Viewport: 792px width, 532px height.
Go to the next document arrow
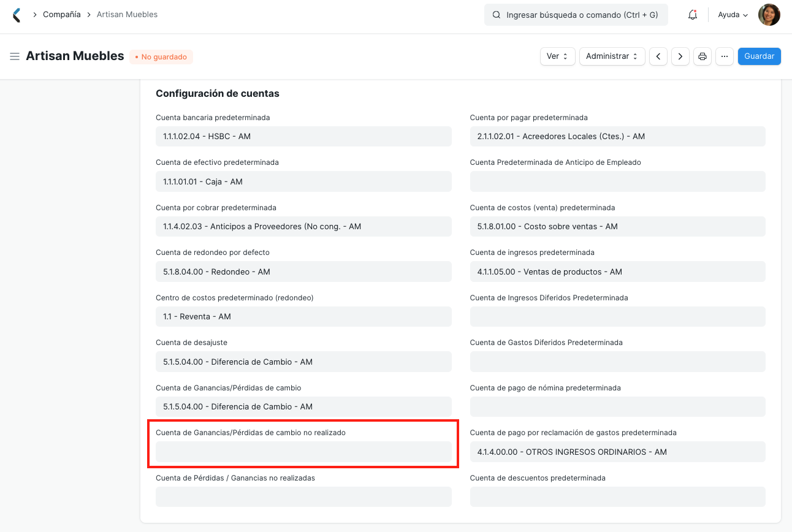point(680,56)
